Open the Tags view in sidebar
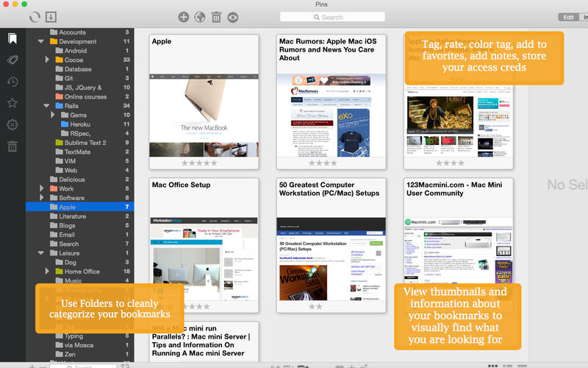 pos(12,60)
